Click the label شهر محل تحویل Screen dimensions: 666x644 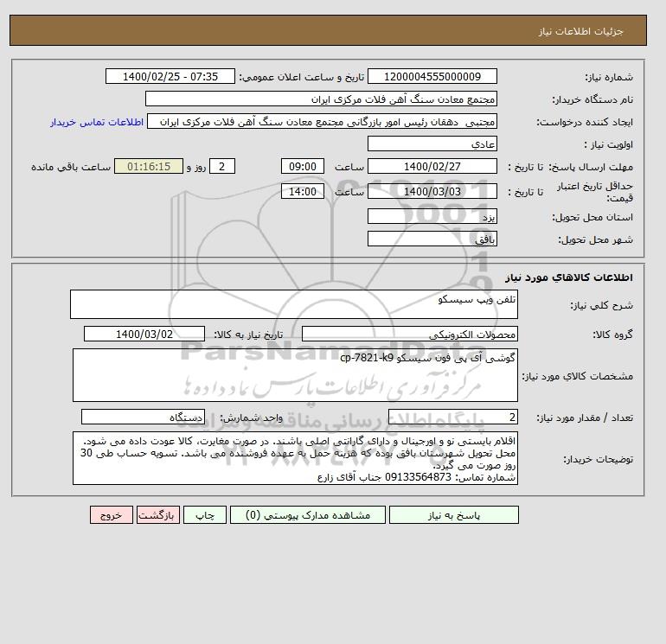[595, 239]
